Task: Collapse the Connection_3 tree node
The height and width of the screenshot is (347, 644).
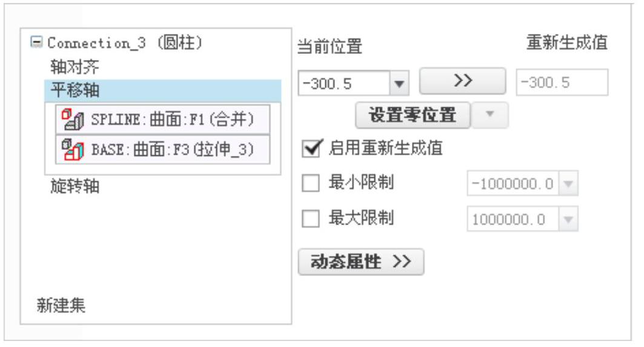Action: 36,42
